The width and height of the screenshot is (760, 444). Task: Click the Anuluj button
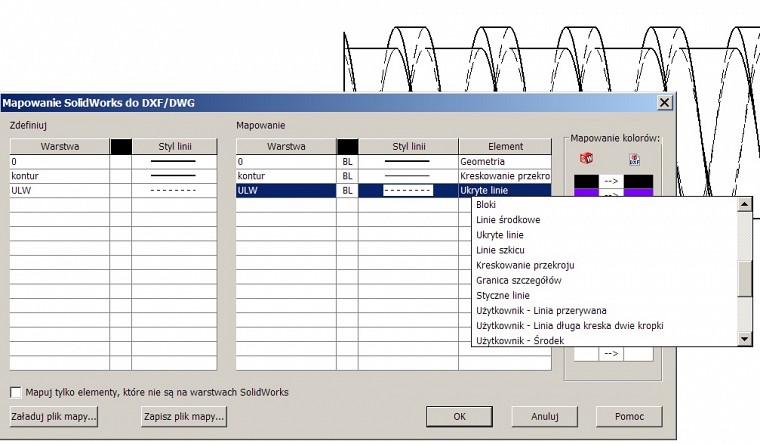pyautogui.click(x=545, y=416)
